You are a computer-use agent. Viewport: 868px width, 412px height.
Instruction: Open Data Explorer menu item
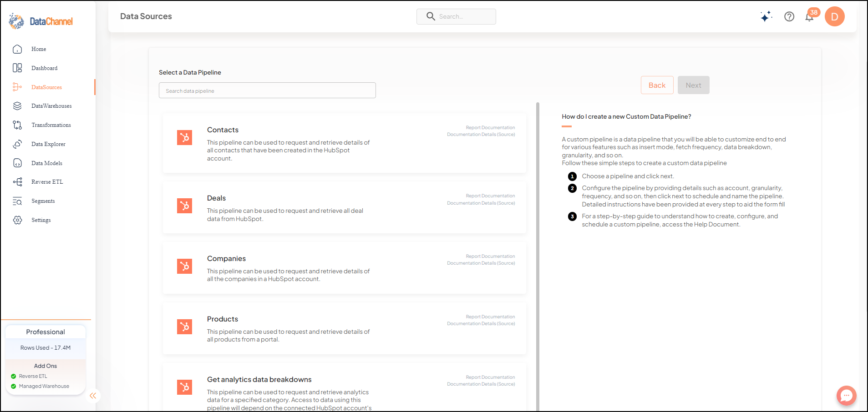coord(48,144)
